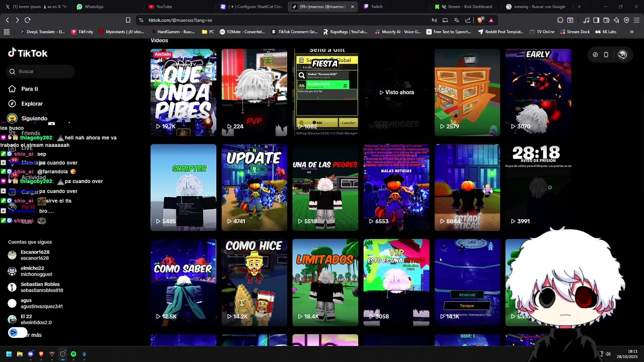Open File Explorer from taskbar
644x362 pixels.
pos(20,354)
